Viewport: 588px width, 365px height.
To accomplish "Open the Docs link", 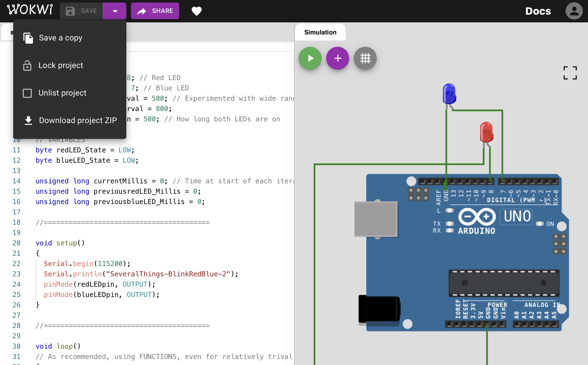I will click(538, 11).
